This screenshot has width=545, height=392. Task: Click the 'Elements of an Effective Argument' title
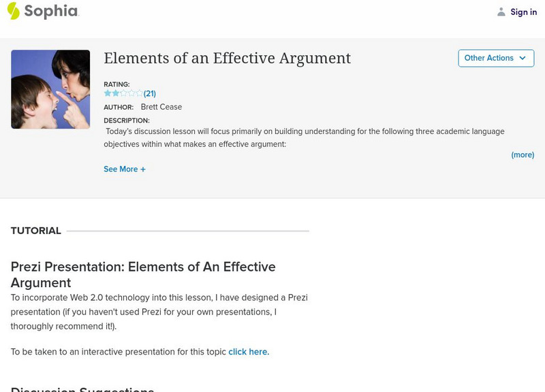pyautogui.click(x=227, y=59)
